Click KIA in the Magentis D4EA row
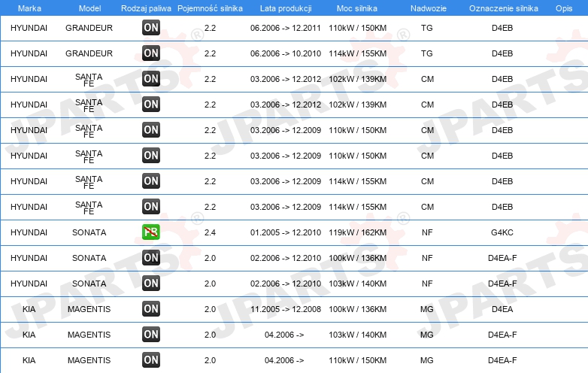588x373 pixels. tap(29, 309)
